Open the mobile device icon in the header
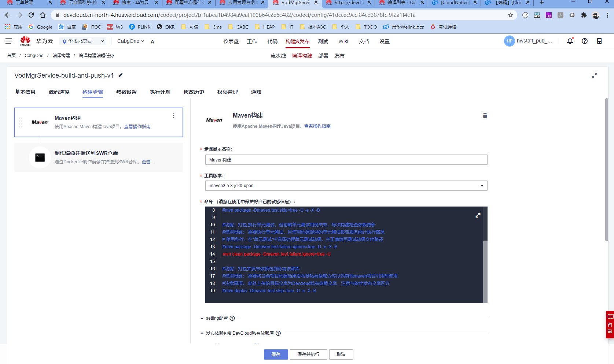The height and width of the screenshot is (364, 614). (599, 41)
